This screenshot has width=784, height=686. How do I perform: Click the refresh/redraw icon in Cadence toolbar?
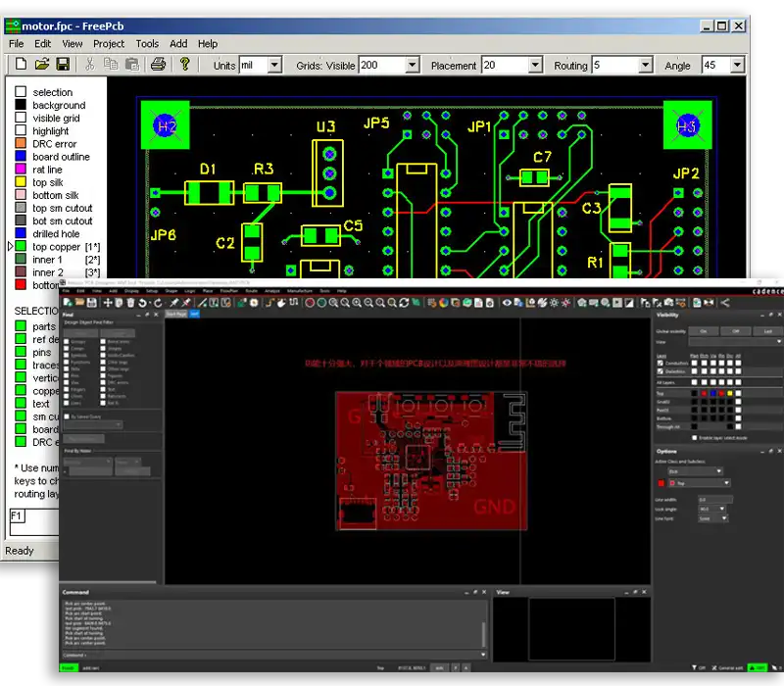tap(404, 303)
